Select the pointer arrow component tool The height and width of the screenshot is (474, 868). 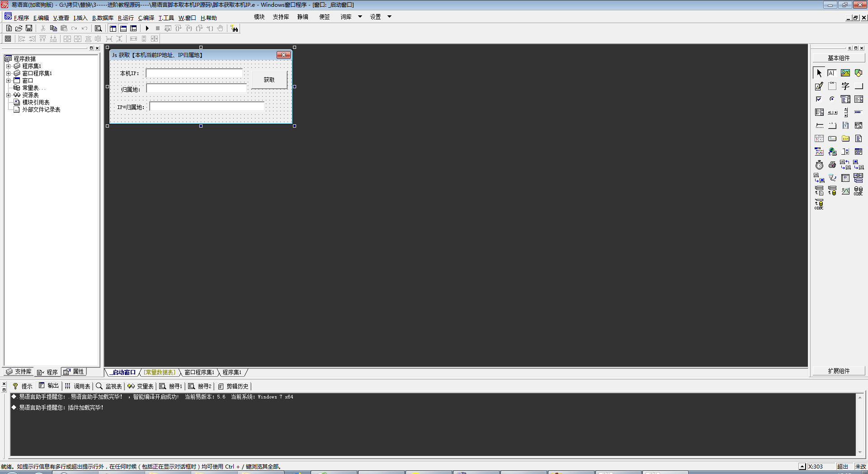(819, 73)
